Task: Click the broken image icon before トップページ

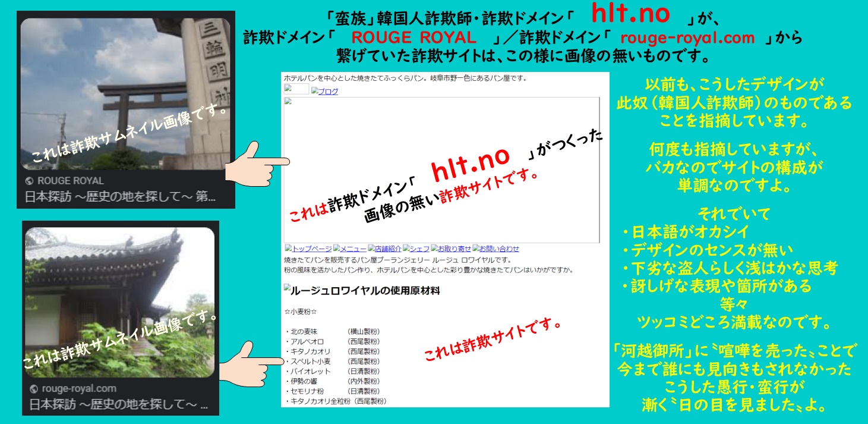Action: tap(288, 249)
